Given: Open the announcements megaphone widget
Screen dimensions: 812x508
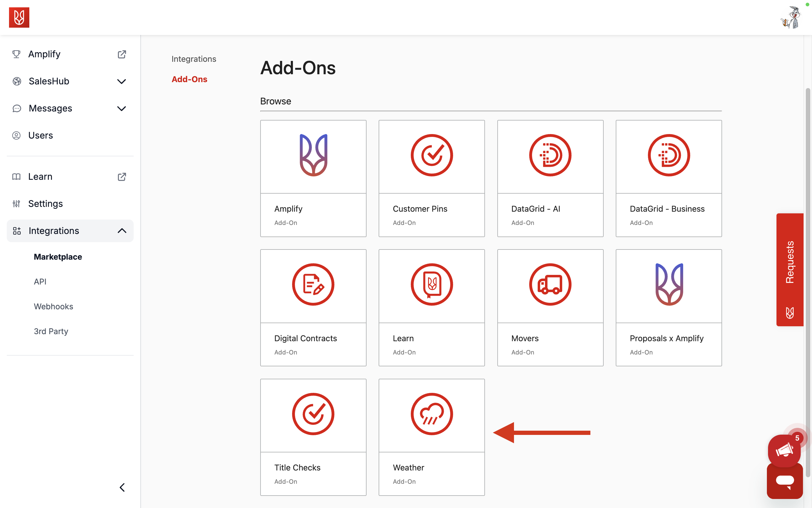Looking at the screenshot, I should point(784,450).
